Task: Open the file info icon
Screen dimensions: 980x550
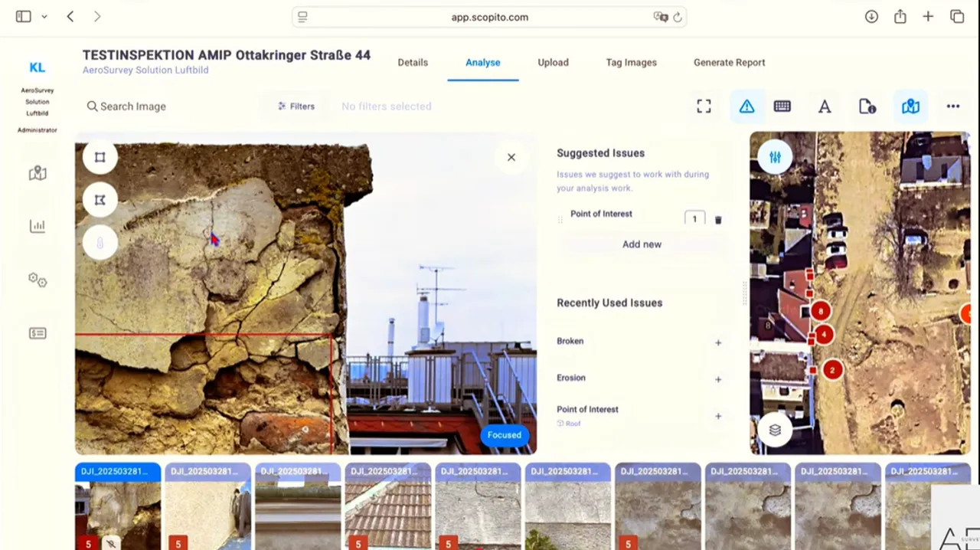Action: (x=867, y=107)
